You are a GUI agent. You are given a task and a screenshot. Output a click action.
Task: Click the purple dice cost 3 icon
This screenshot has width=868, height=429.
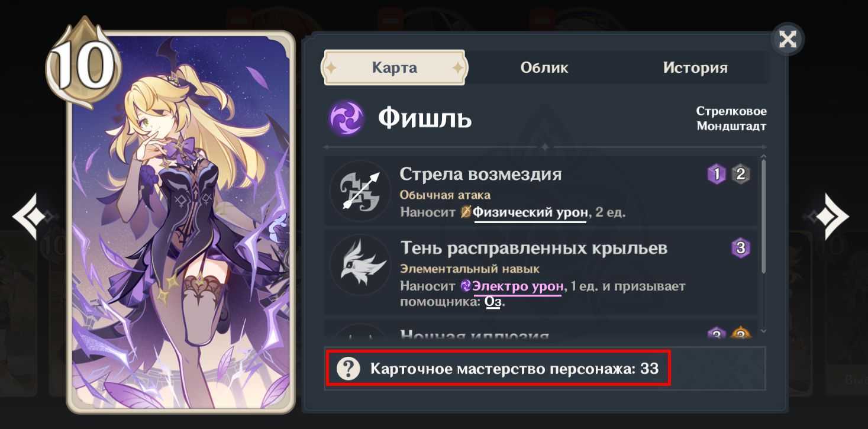[740, 247]
